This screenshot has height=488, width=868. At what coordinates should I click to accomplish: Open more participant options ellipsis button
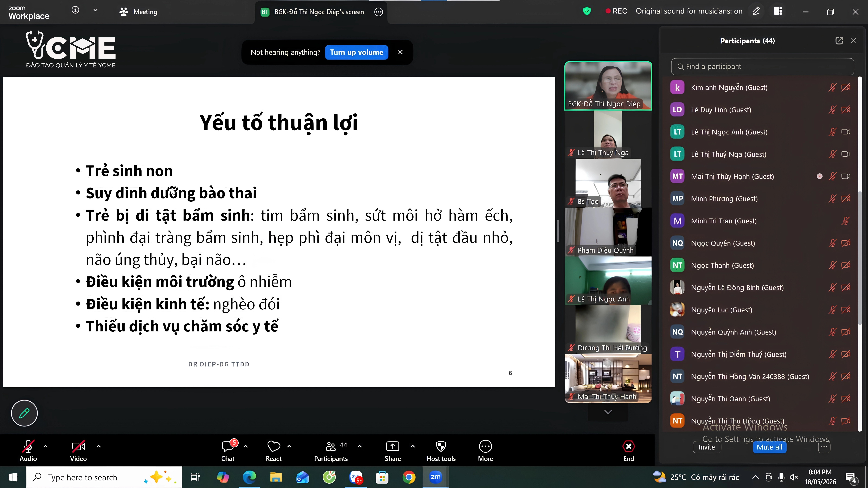(x=824, y=447)
